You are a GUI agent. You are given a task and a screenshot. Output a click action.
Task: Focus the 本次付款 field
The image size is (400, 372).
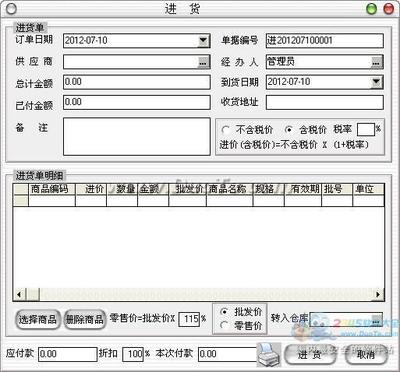(x=227, y=354)
